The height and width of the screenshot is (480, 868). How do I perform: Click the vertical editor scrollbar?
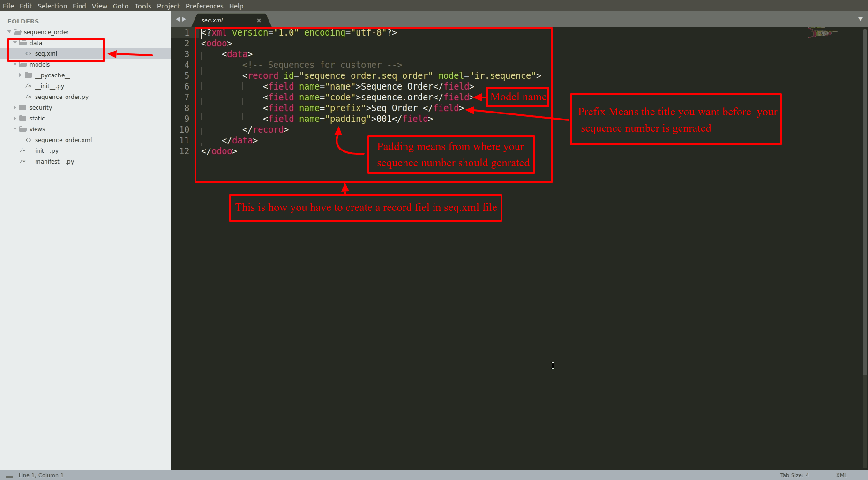[865, 202]
